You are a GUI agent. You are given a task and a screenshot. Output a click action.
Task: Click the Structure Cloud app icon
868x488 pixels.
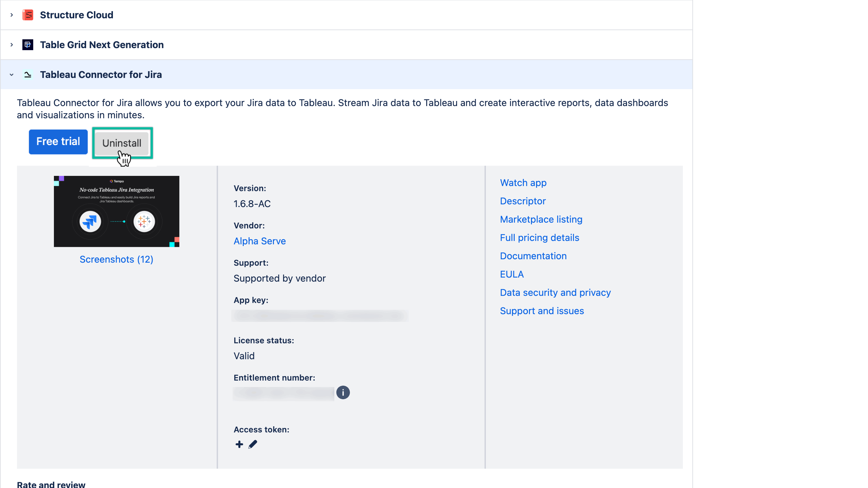[28, 15]
